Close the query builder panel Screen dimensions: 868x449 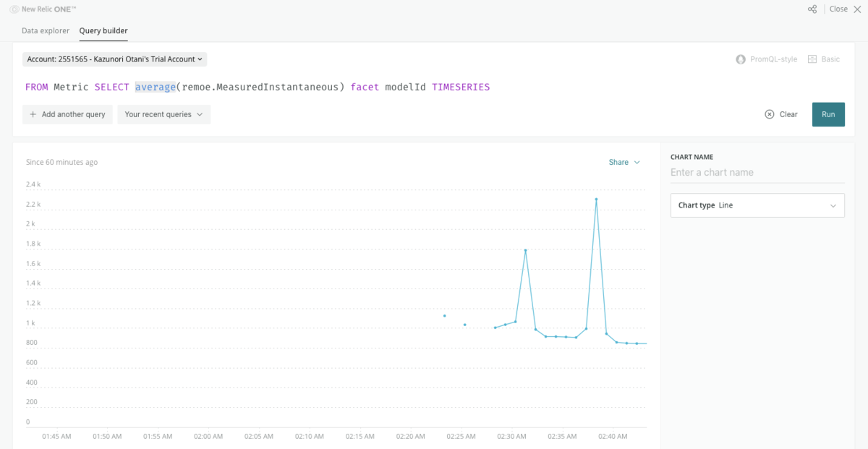pyautogui.click(x=838, y=9)
